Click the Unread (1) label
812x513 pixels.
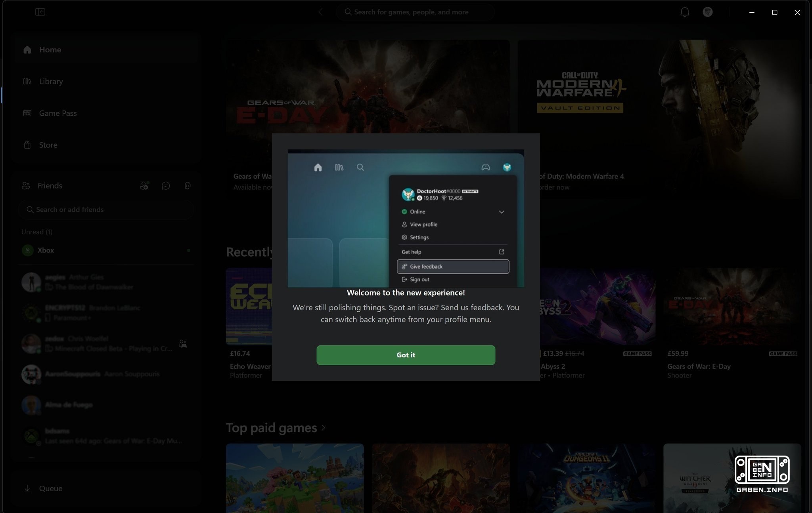(x=37, y=232)
